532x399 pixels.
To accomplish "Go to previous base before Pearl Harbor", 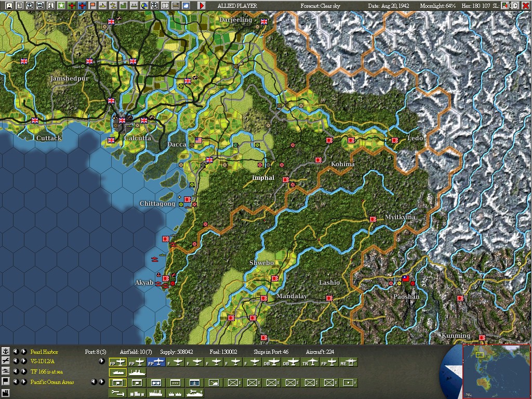I will 16,352.
